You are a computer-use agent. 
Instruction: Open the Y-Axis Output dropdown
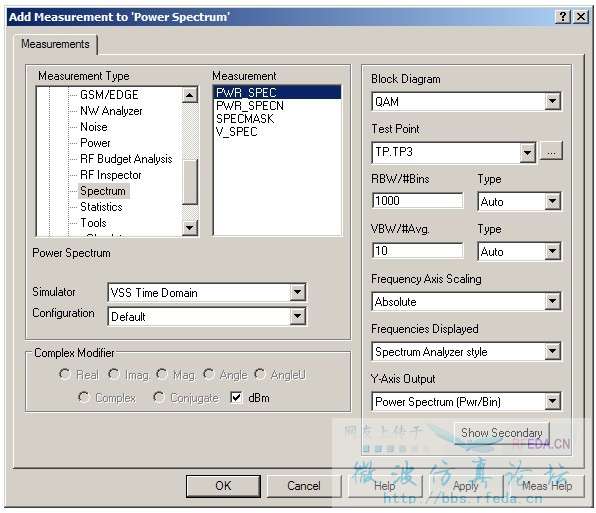coord(552,401)
